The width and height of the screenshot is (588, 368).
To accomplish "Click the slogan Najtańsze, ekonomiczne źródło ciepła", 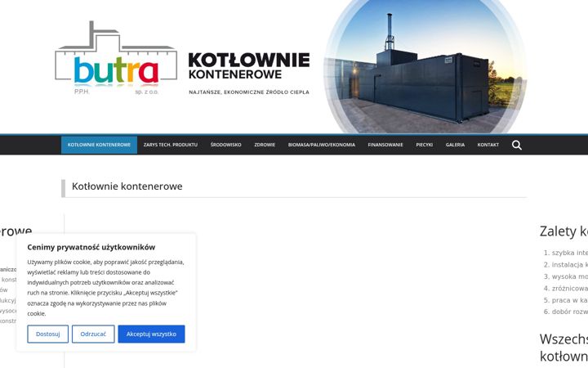I will [249, 92].
